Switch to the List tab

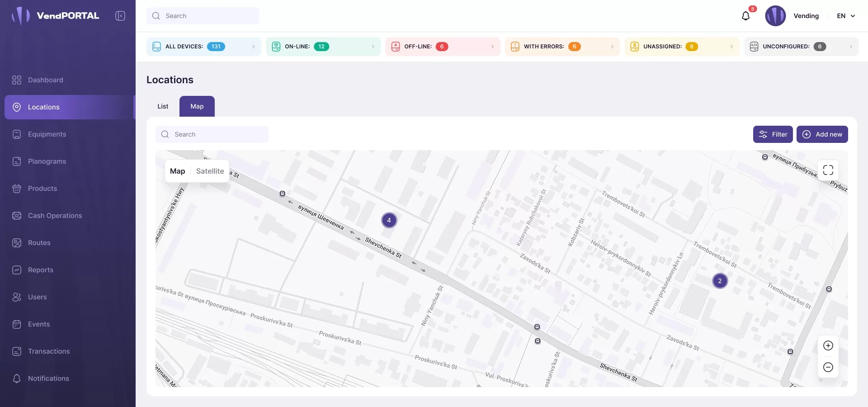coord(163,106)
